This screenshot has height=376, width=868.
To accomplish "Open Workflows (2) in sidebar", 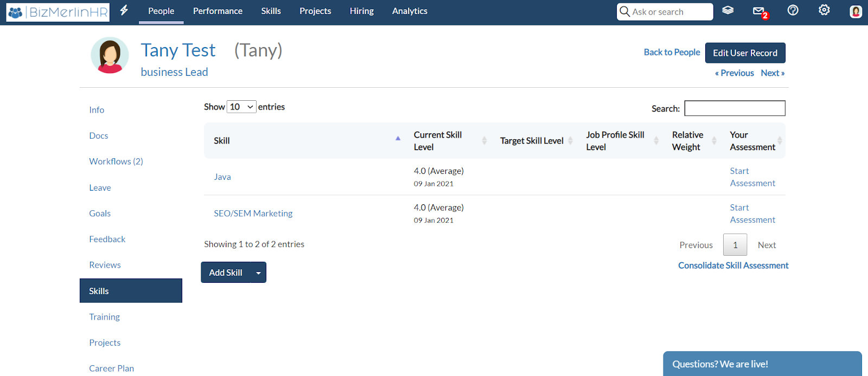I will (x=116, y=161).
